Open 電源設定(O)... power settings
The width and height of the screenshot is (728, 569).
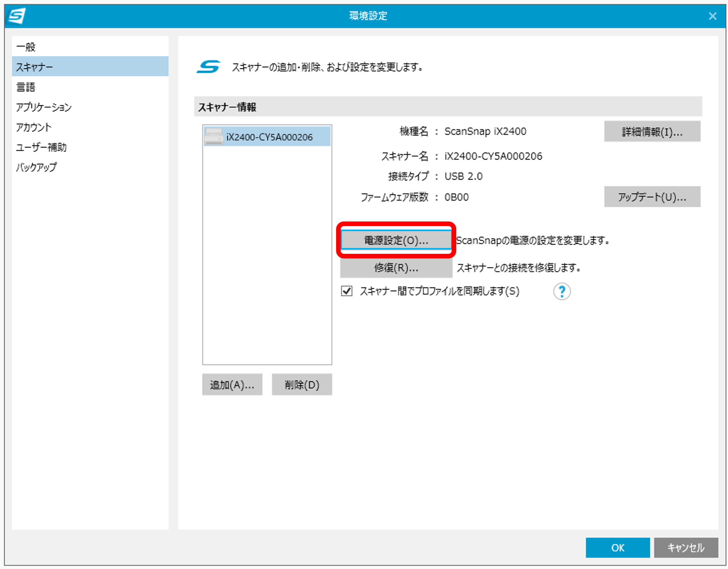[396, 240]
